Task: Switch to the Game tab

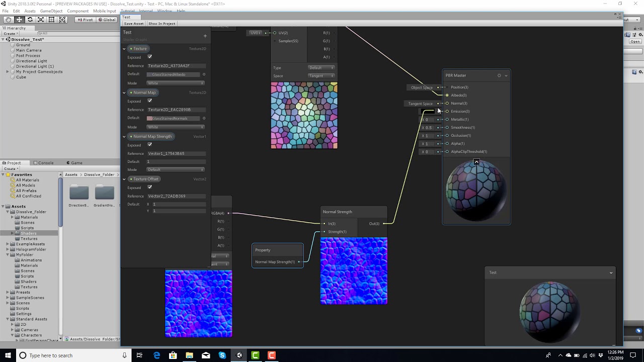Action: [74, 163]
